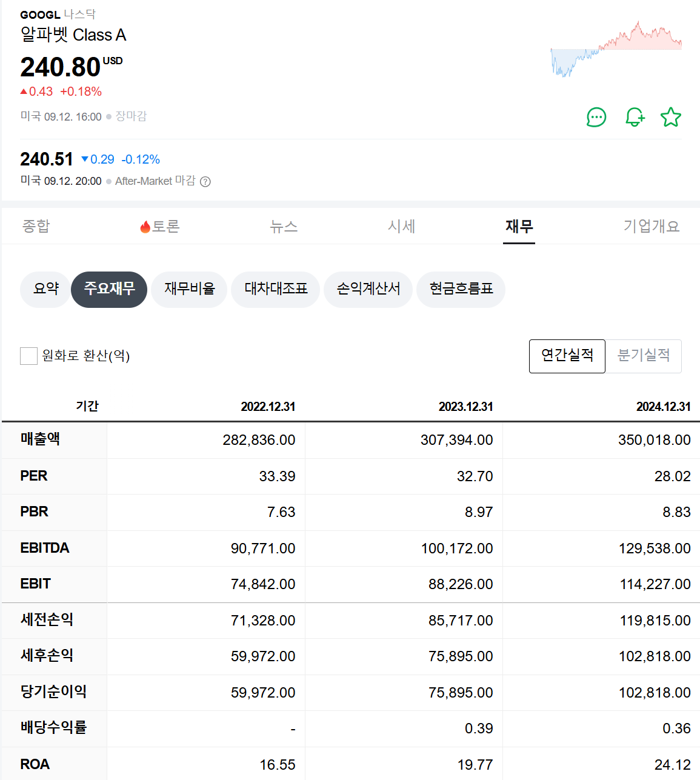
Task: Click the 2023.12.31 column header
Action: pos(465,407)
